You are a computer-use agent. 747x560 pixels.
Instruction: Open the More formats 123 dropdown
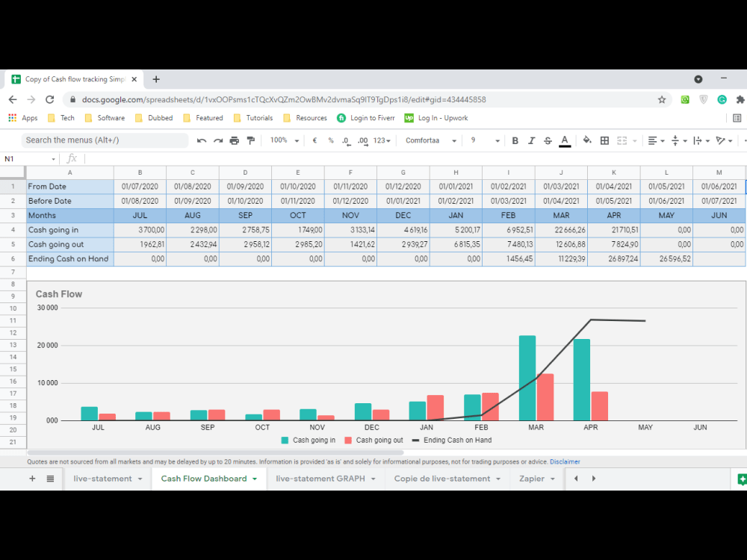(x=379, y=140)
